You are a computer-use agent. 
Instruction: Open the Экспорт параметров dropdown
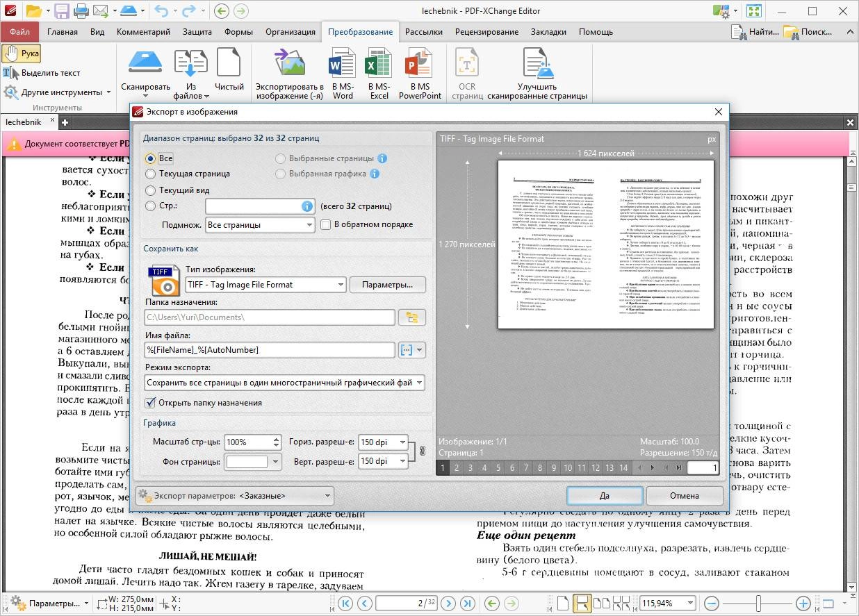pos(234,496)
